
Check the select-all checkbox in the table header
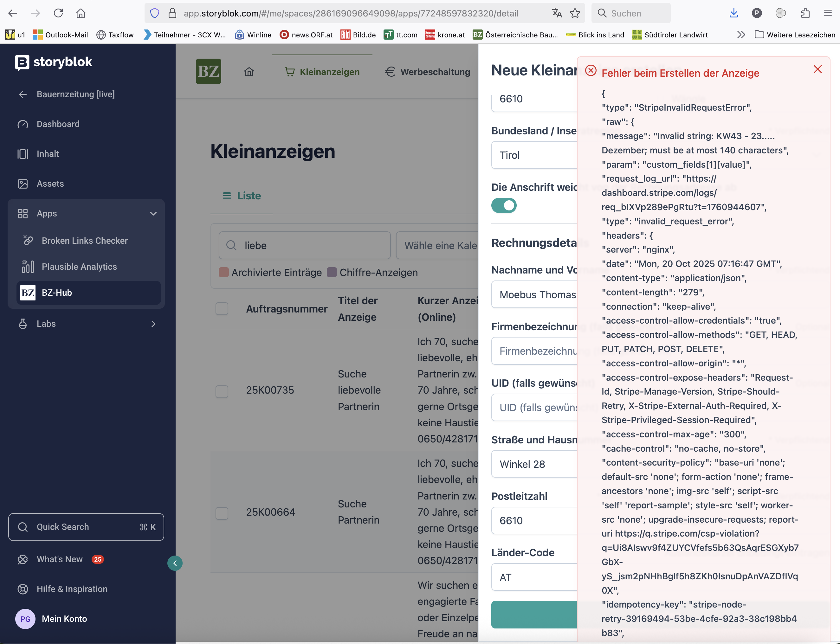[x=222, y=309]
